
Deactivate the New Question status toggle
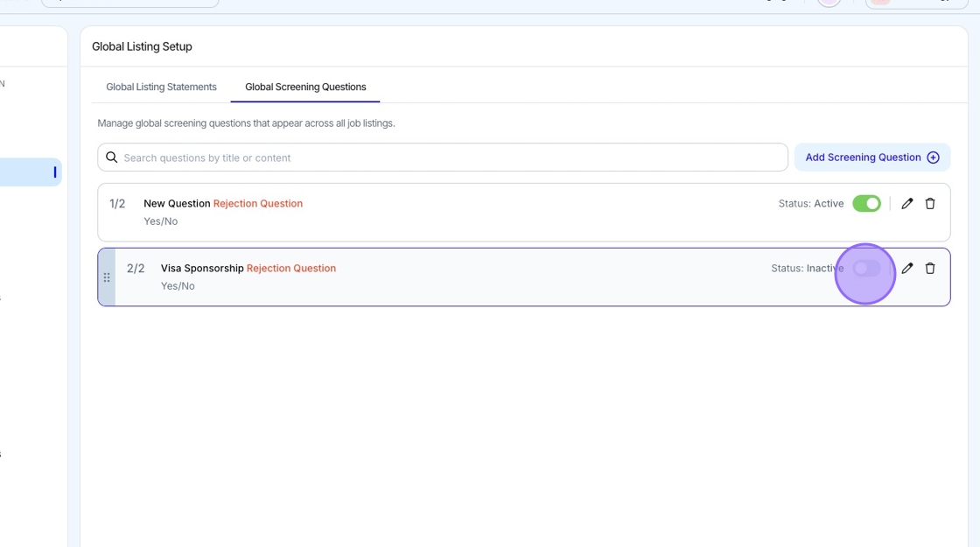click(x=866, y=204)
